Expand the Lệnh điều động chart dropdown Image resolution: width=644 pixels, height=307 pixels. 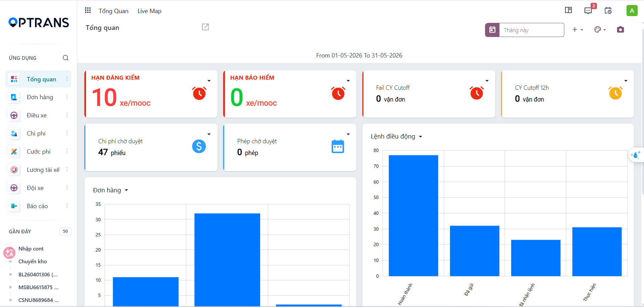point(420,137)
